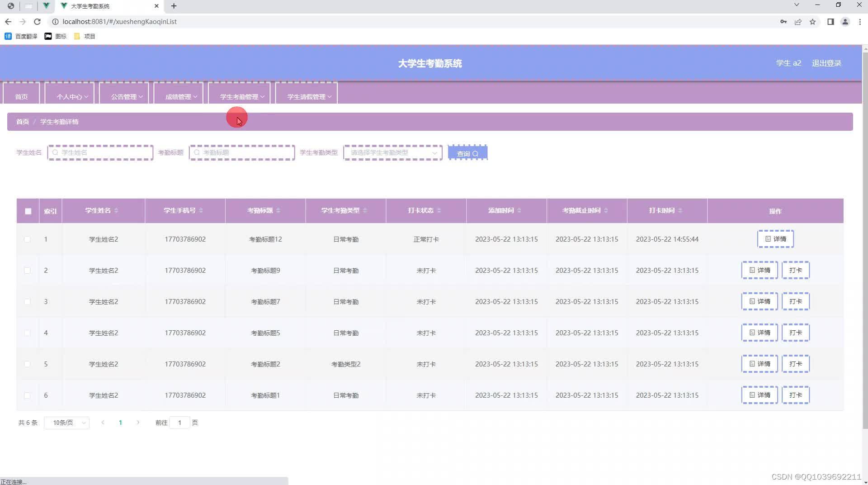Open the Chrome three-dot menu

pos(859,22)
